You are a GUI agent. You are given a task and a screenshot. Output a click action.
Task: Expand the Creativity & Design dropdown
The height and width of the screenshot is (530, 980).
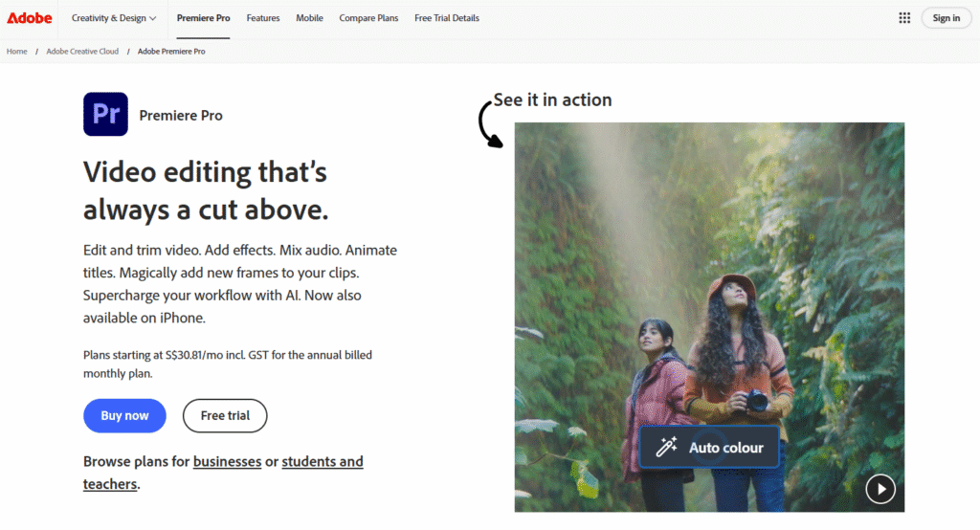click(114, 18)
